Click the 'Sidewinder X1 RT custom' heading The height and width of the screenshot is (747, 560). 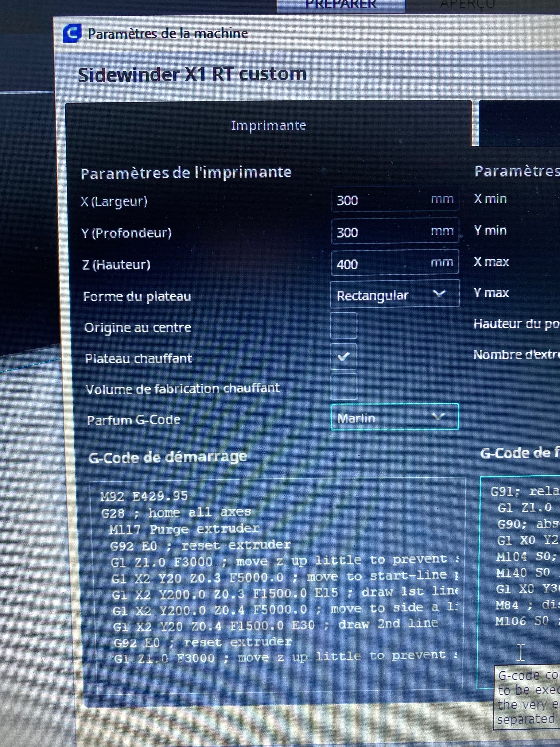(x=192, y=75)
